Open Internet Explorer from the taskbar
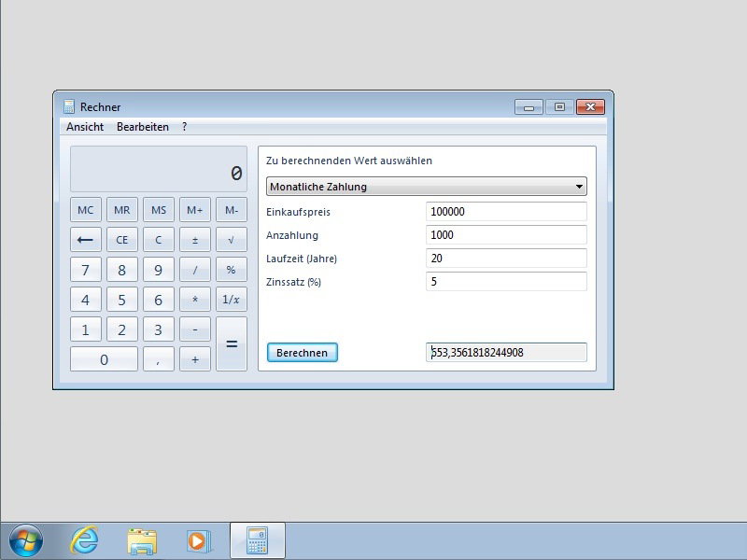The image size is (747, 560). [85, 540]
